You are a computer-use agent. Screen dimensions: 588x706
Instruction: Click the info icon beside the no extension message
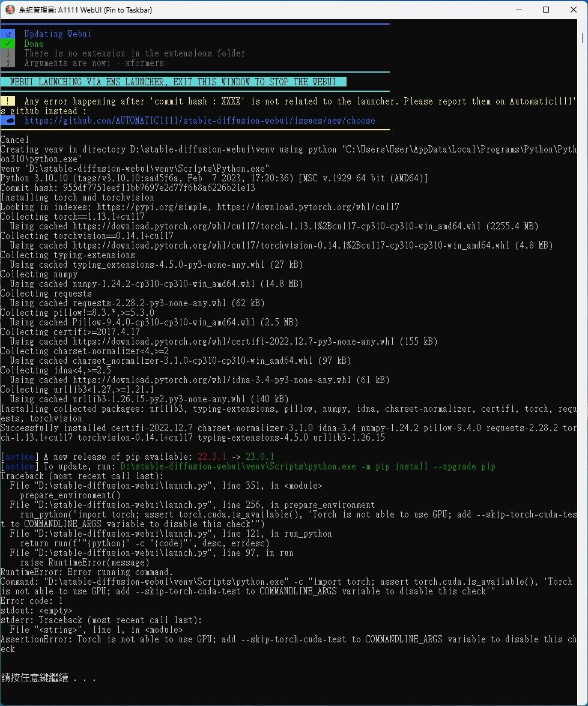point(7,53)
